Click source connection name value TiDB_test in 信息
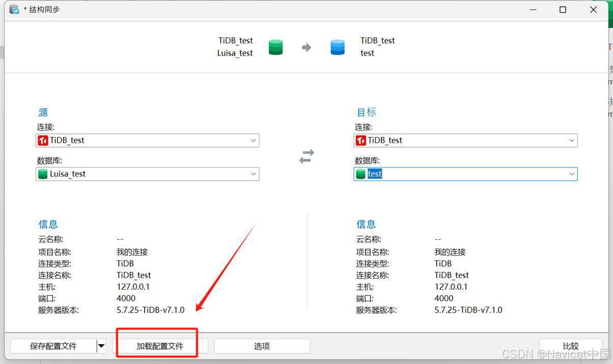This screenshot has width=613, height=364. pos(134,275)
